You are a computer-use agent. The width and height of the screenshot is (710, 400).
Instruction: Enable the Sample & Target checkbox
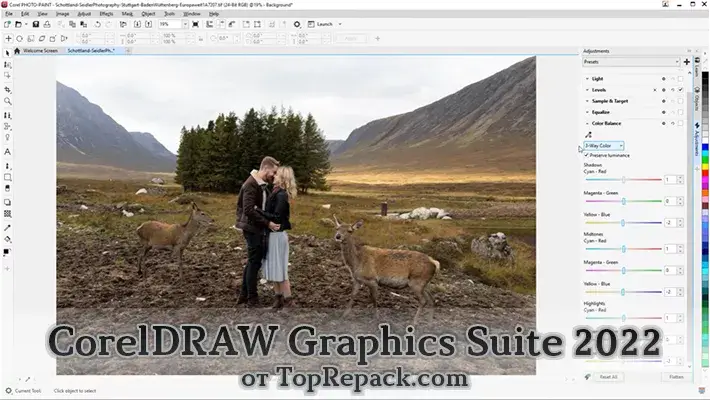(680, 101)
